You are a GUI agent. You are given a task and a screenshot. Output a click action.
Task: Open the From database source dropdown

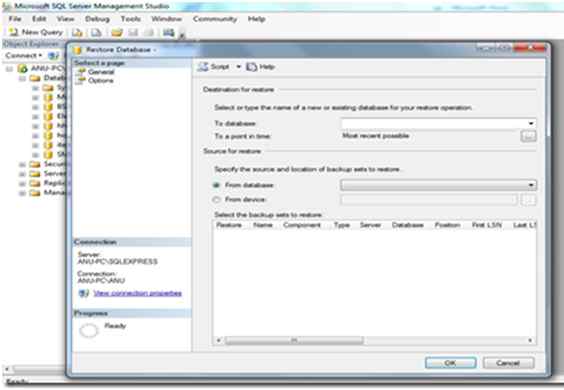531,185
